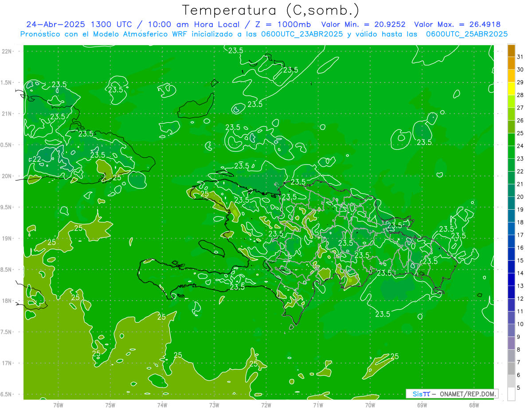Click legend value 5

(519, 388)
